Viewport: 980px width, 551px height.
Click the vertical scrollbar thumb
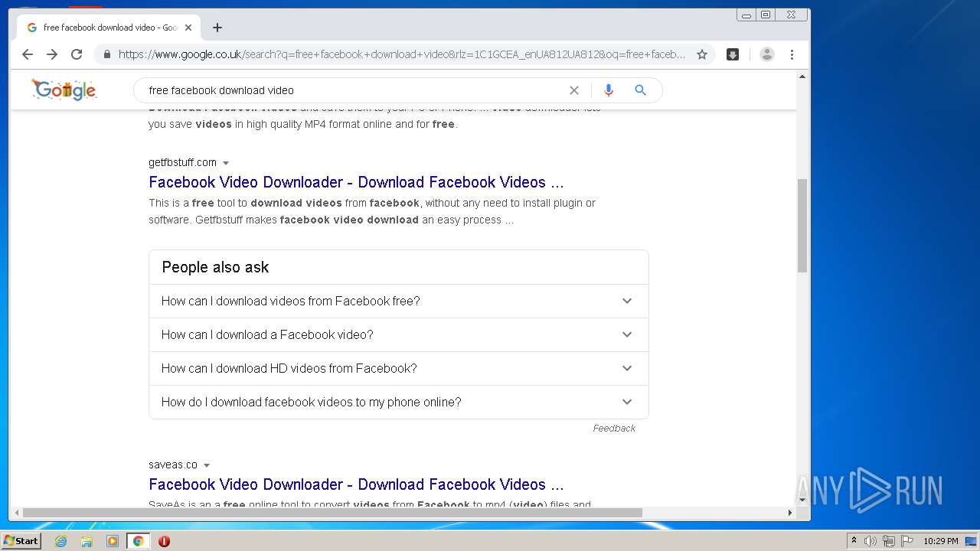pos(802,226)
